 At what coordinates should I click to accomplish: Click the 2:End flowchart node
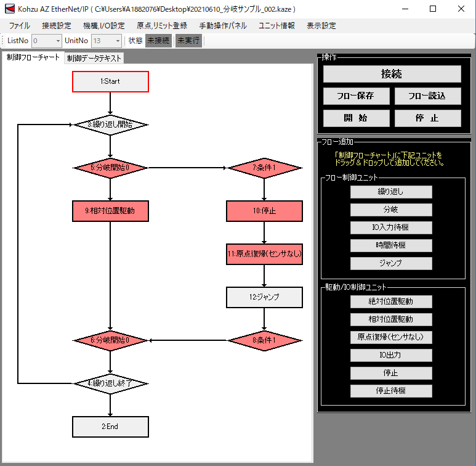(x=111, y=427)
